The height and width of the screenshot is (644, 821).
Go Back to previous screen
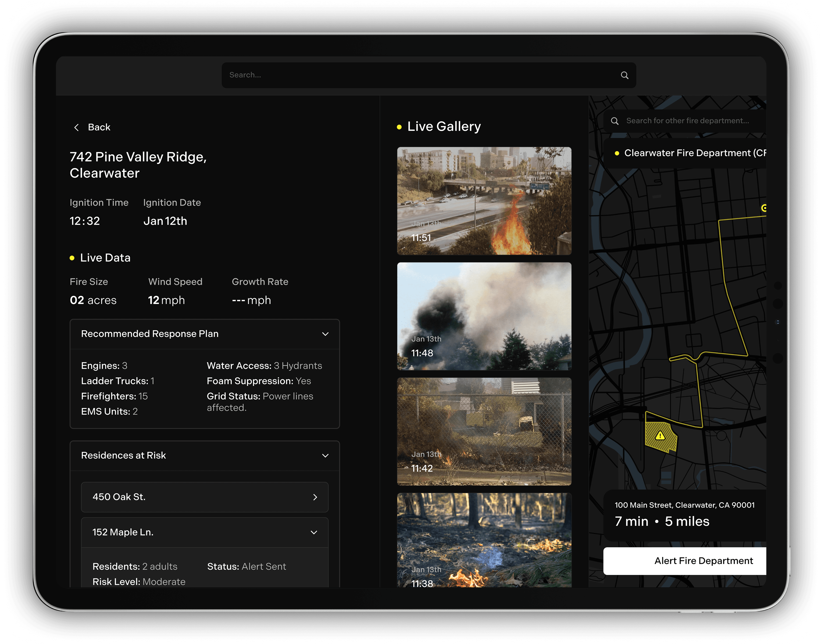[x=99, y=127]
